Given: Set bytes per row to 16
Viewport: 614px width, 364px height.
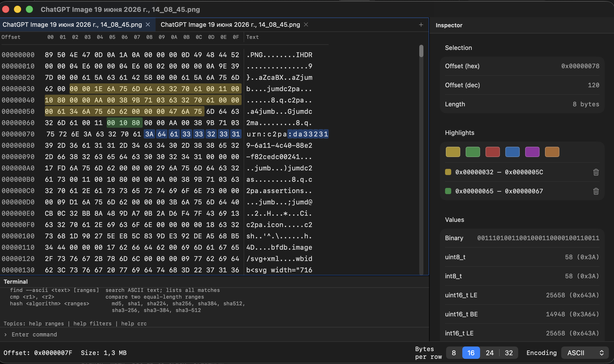Looking at the screenshot, I should 471,353.
